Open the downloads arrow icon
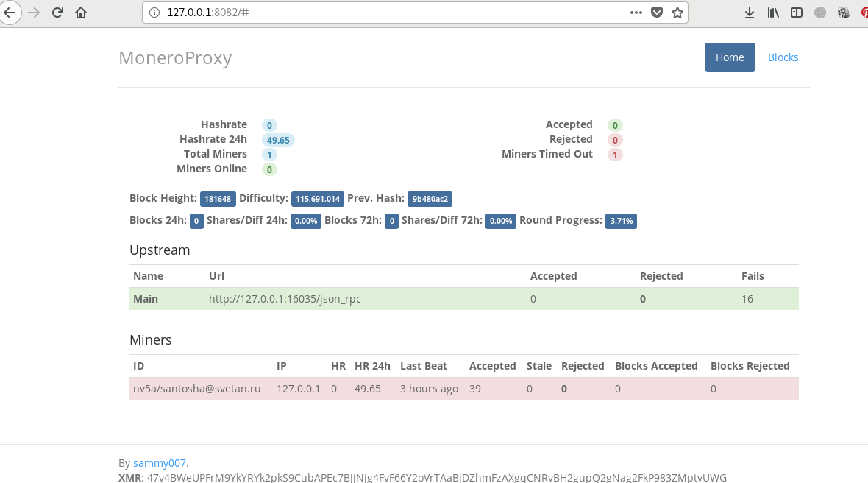868x483 pixels. click(750, 13)
